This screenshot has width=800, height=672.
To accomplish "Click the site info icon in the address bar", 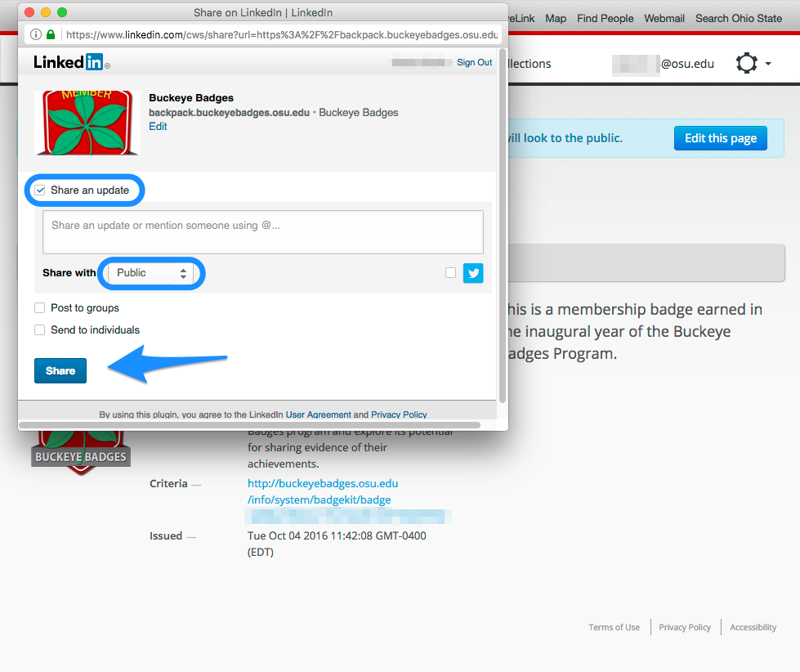I will (36, 34).
